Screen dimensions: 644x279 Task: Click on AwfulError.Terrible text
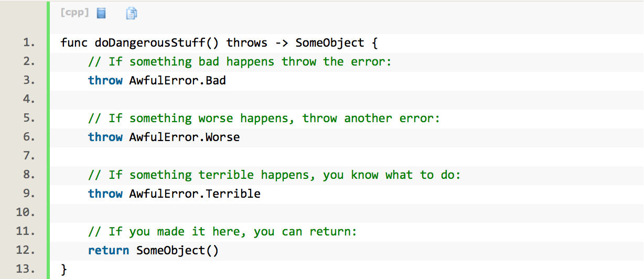click(195, 194)
